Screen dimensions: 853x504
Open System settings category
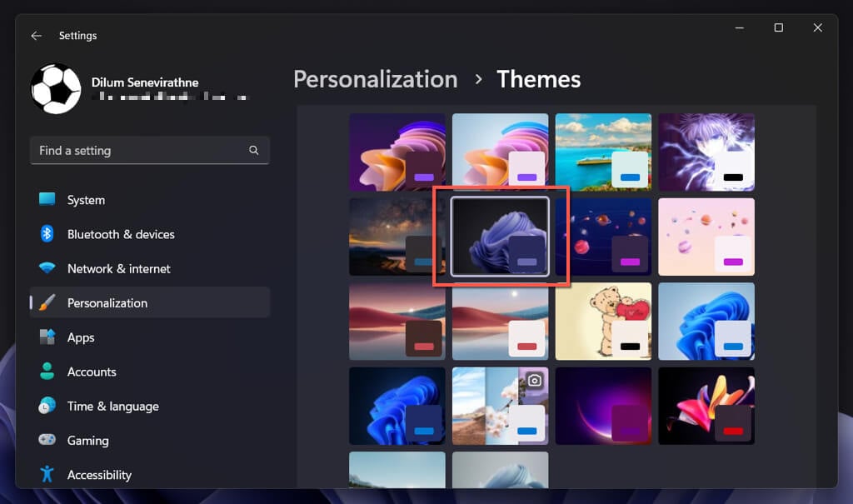coord(150,200)
